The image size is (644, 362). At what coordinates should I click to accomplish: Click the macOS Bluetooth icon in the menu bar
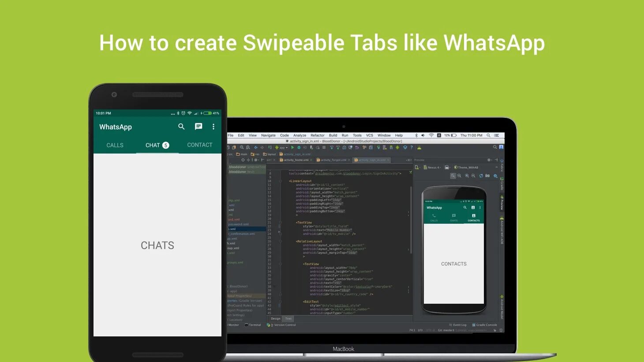(x=416, y=136)
